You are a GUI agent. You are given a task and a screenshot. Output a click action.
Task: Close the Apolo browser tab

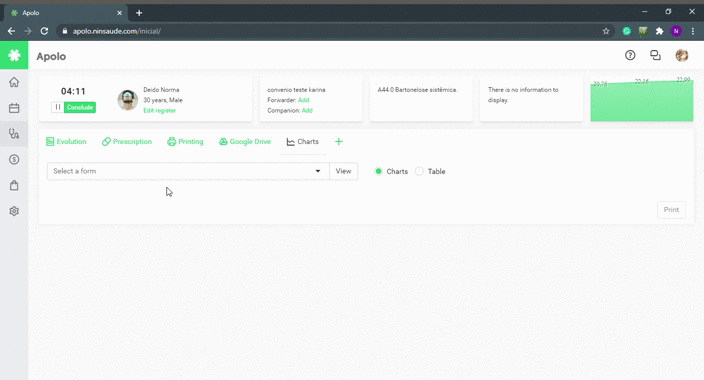tap(119, 13)
